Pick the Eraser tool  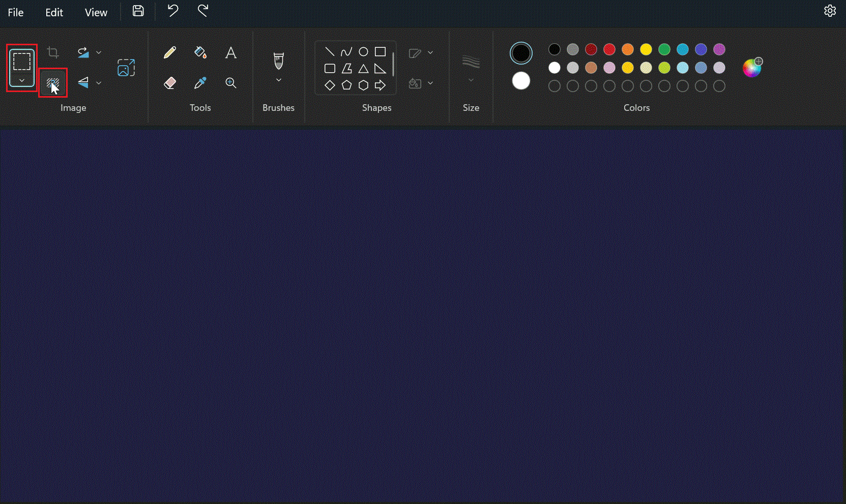click(x=170, y=82)
